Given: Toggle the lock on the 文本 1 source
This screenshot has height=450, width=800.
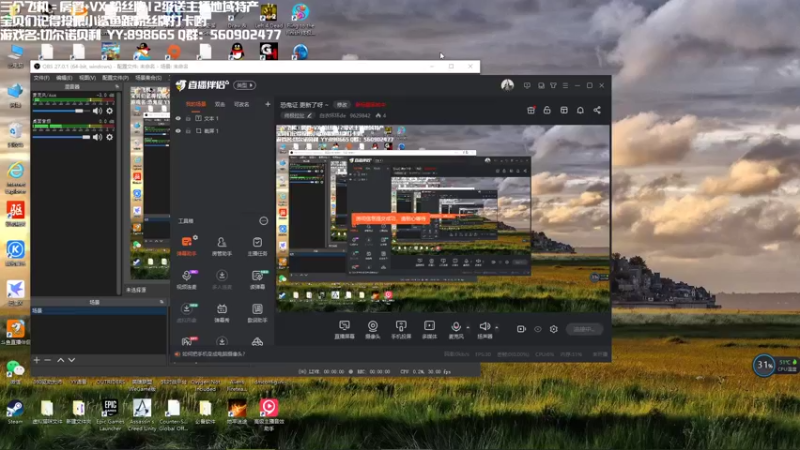Looking at the screenshot, I should [x=188, y=118].
